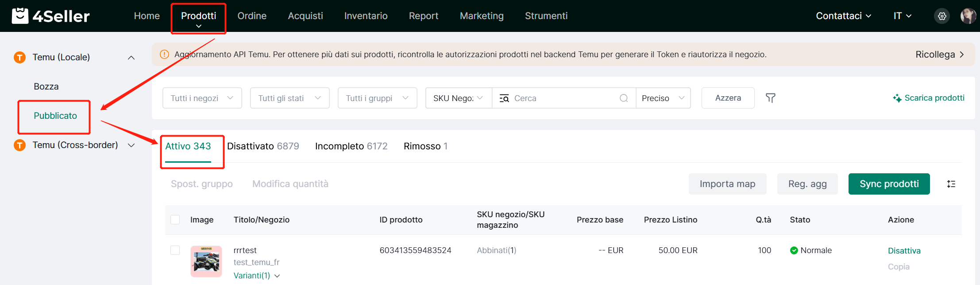
Task: Click the Cerca search input field
Action: tap(564, 98)
